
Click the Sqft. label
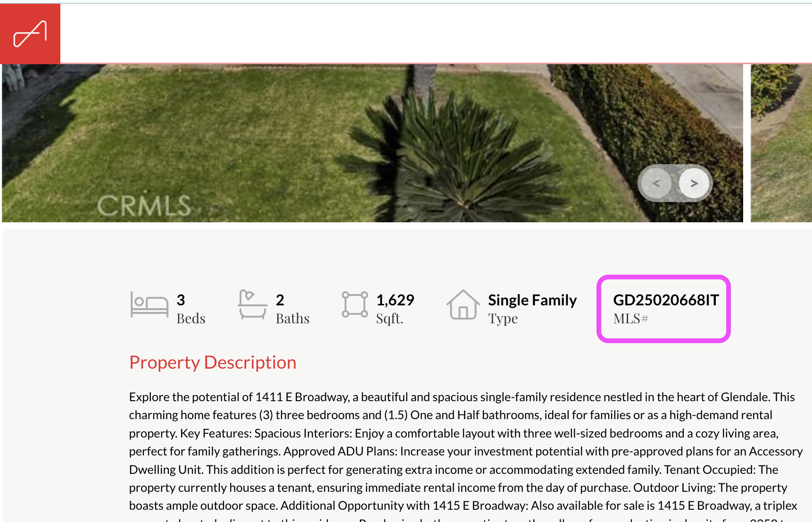(389, 319)
